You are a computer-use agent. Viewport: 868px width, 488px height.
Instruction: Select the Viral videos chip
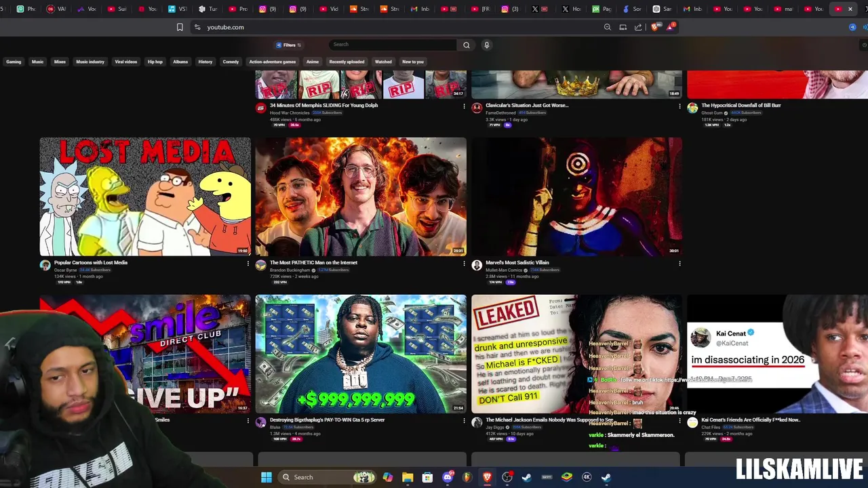(x=125, y=62)
